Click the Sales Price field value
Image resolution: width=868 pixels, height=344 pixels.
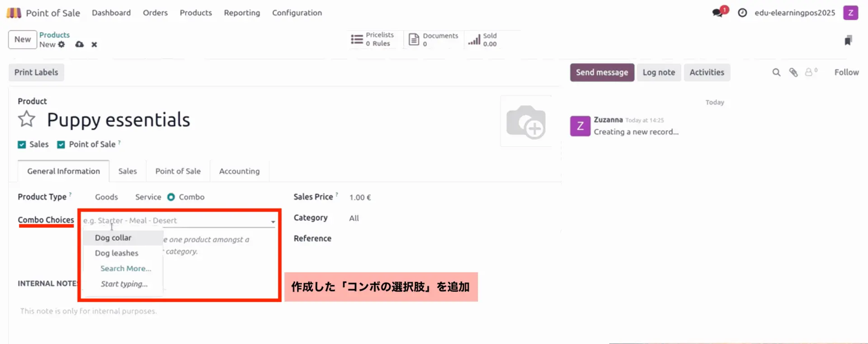pyautogui.click(x=360, y=198)
